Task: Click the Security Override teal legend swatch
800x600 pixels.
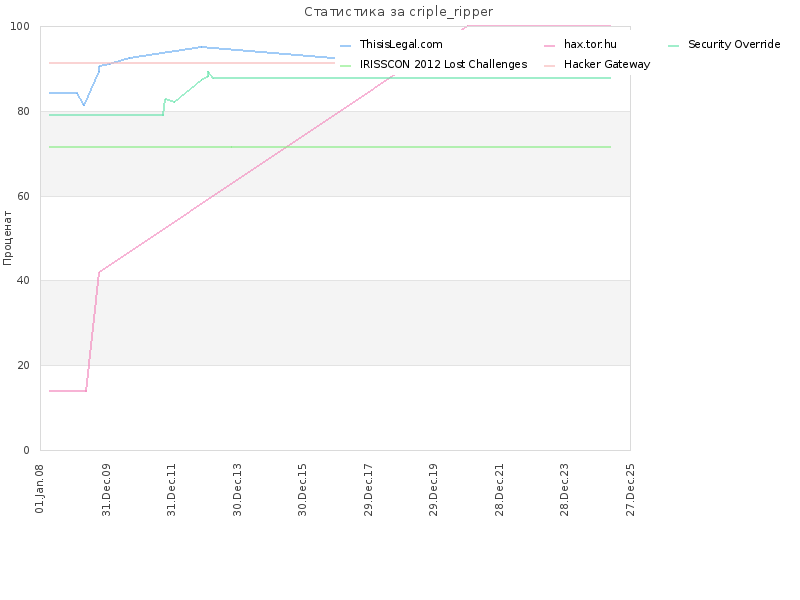Action: pyautogui.click(x=673, y=46)
